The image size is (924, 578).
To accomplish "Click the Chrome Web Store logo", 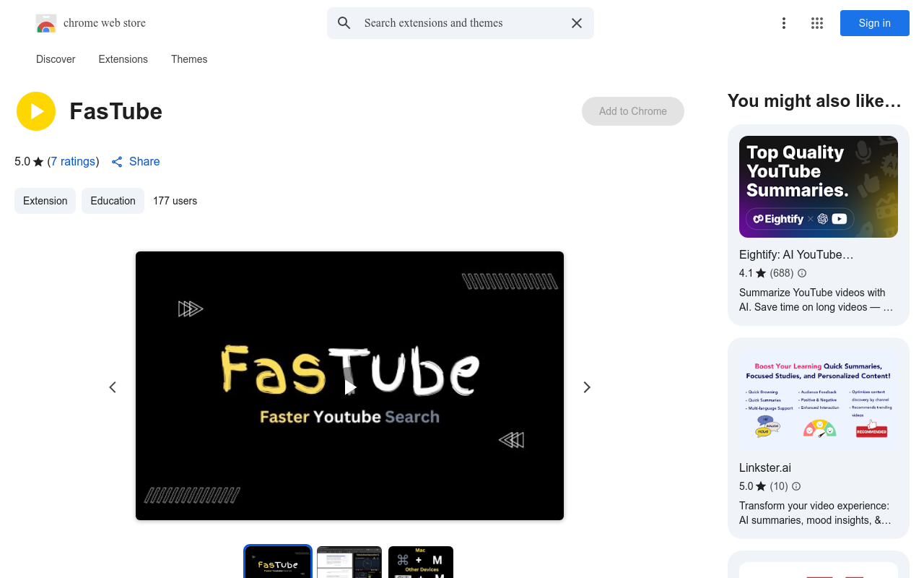I will [x=45, y=23].
